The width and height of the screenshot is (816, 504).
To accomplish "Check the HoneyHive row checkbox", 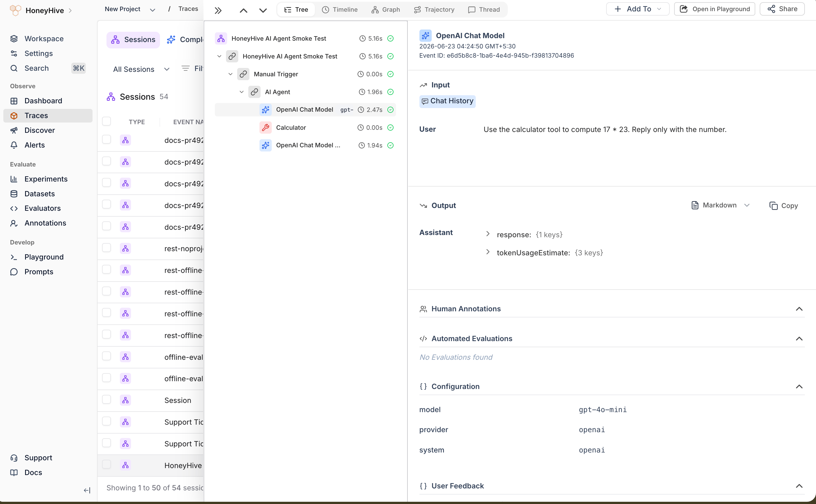I will click(106, 464).
